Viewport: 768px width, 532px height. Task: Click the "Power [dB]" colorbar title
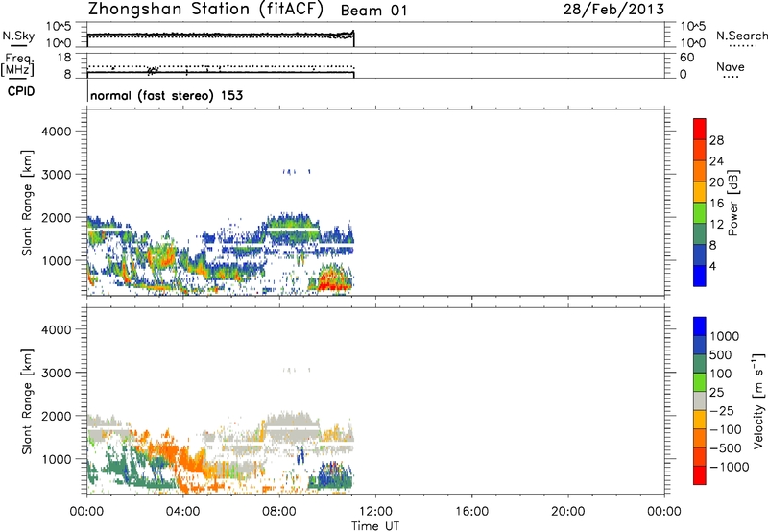coord(732,203)
